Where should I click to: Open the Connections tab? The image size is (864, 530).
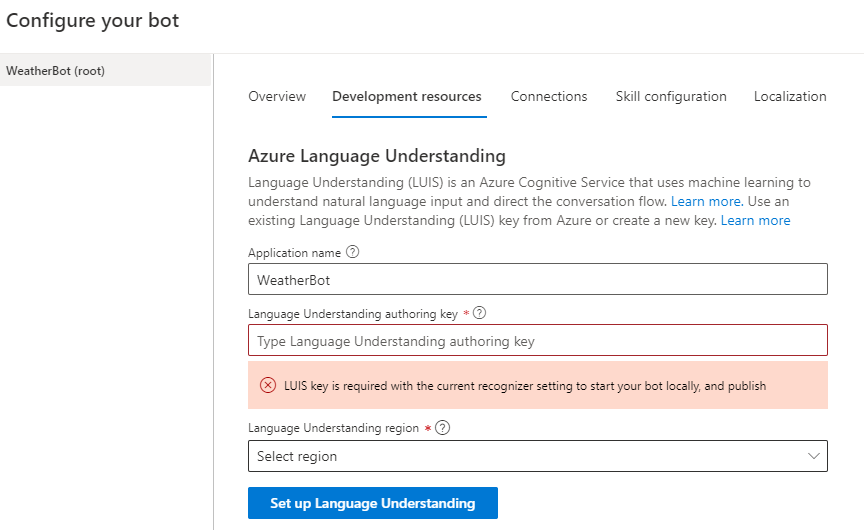tap(549, 97)
